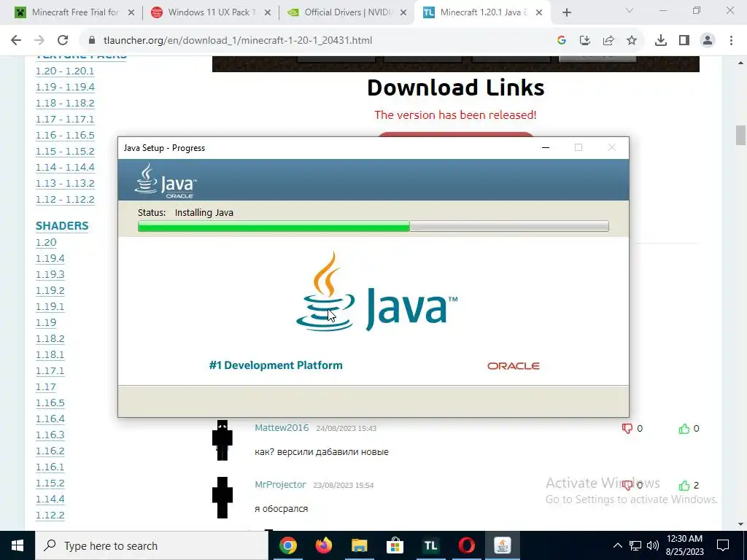Screen dimensions: 747x560
Task: Open texture packs 1.16 - 1.16.5 link
Action: 65,135
